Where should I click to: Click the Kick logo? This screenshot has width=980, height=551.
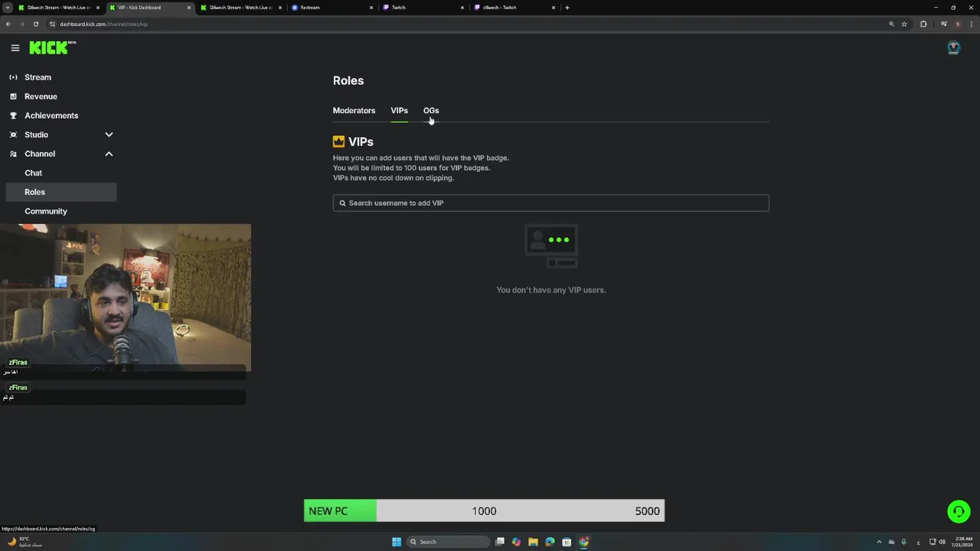[x=52, y=47]
